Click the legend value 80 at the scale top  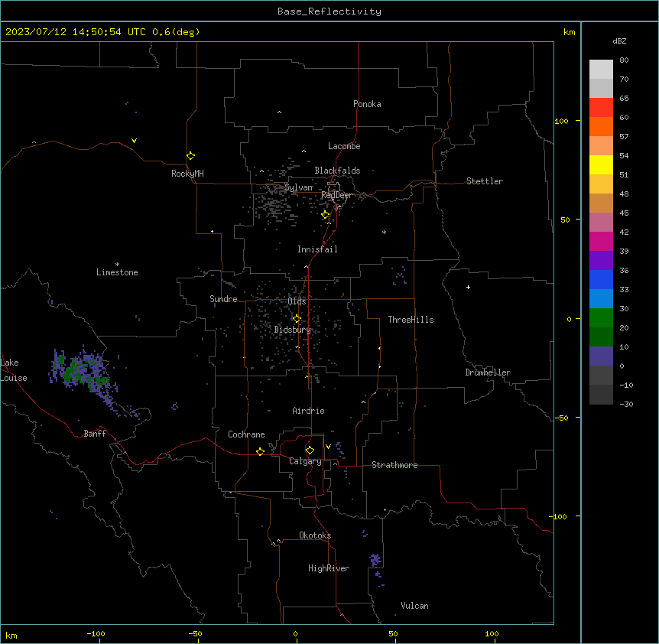[624, 60]
